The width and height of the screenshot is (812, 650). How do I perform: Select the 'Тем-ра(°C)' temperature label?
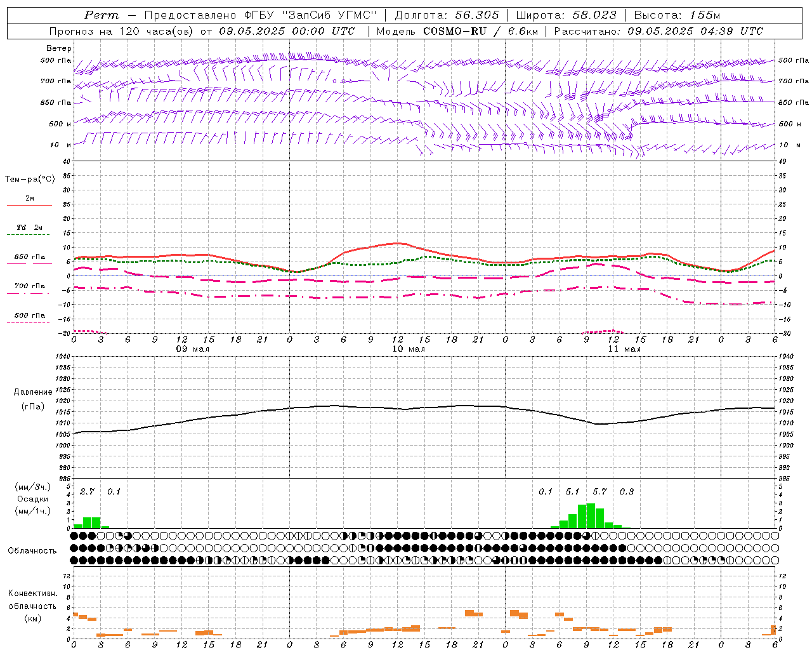click(30, 180)
